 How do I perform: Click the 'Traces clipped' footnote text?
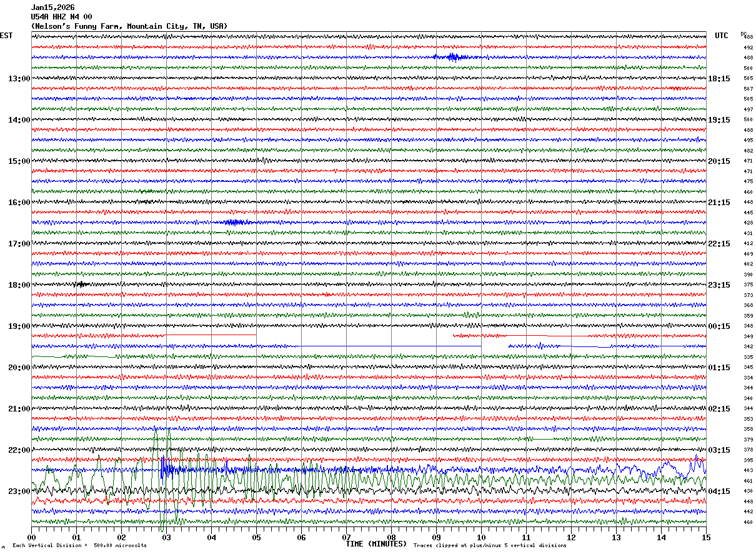[490, 546]
